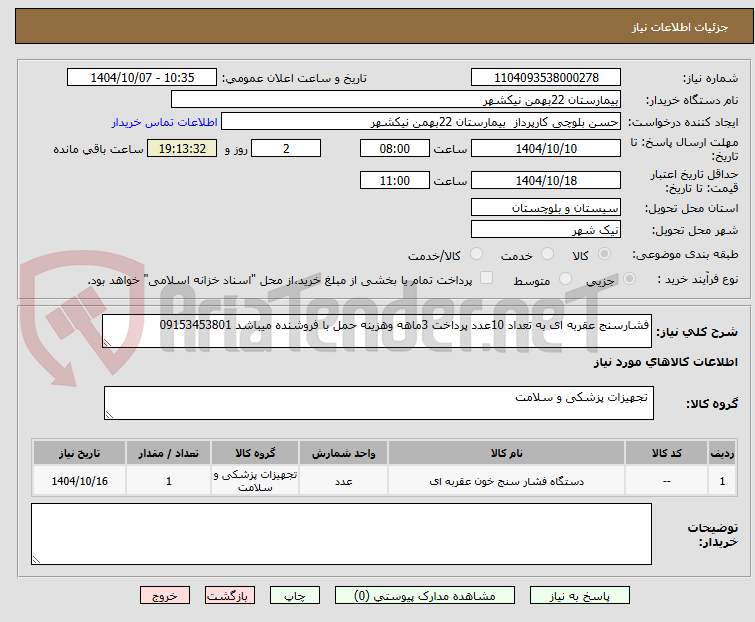This screenshot has height=622, width=755.
Task: Click the requester field حسن بلوچی کارپرداز
Action: point(421,122)
